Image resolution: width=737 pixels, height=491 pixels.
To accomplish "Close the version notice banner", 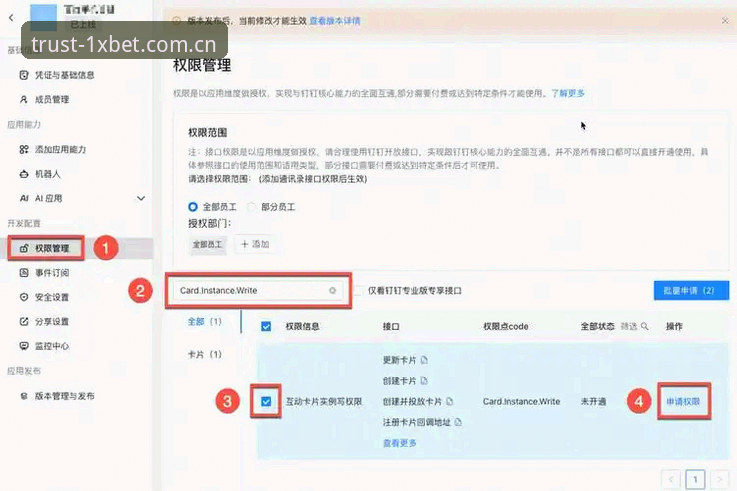I will tap(725, 21).
